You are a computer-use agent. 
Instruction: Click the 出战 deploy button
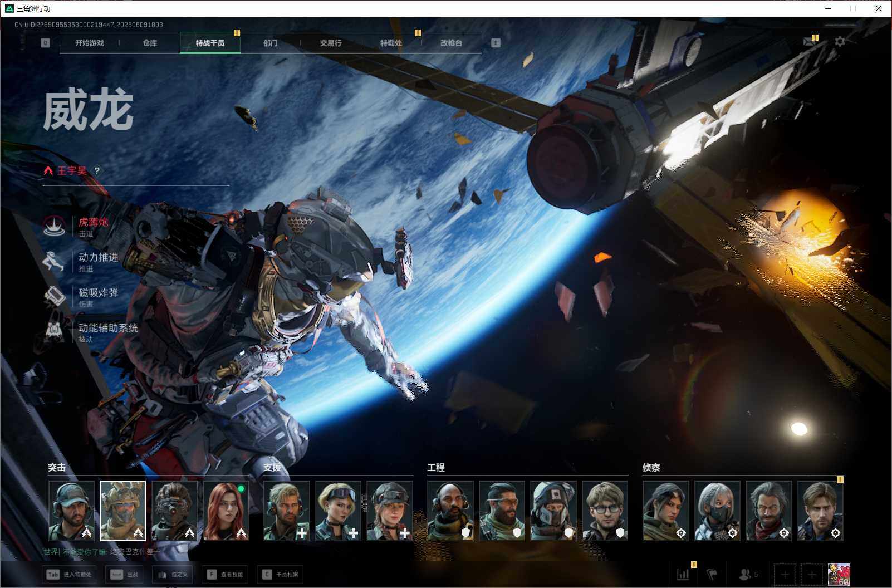(124, 574)
